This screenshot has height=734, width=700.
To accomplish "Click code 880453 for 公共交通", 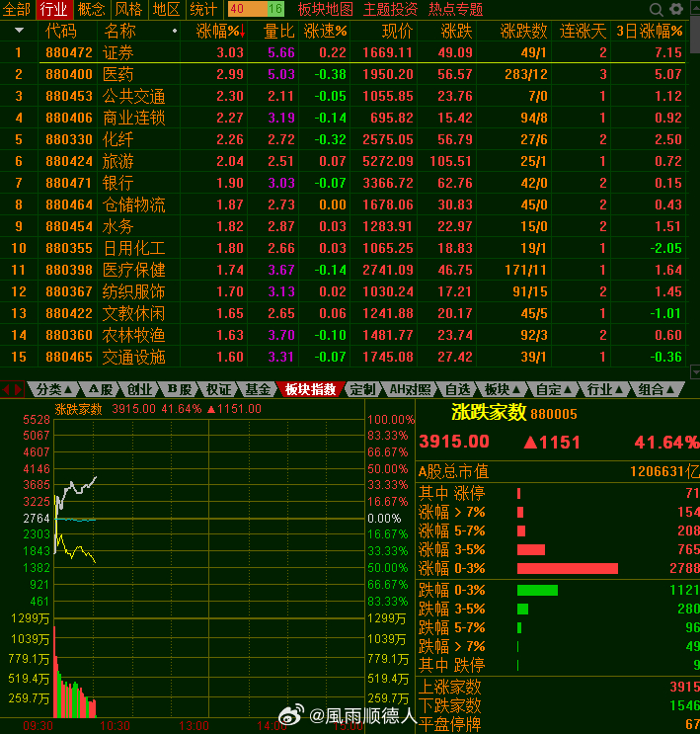I will tap(69, 96).
